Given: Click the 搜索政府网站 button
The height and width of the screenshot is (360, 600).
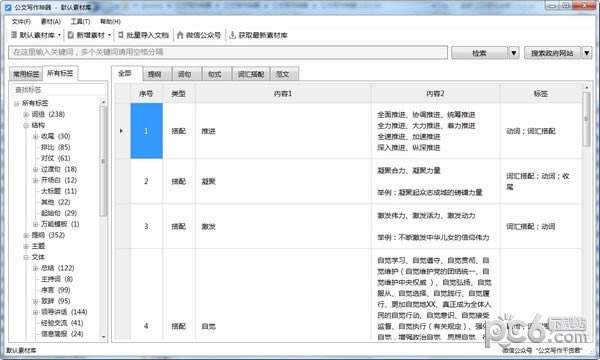Looking at the screenshot, I should 553,53.
